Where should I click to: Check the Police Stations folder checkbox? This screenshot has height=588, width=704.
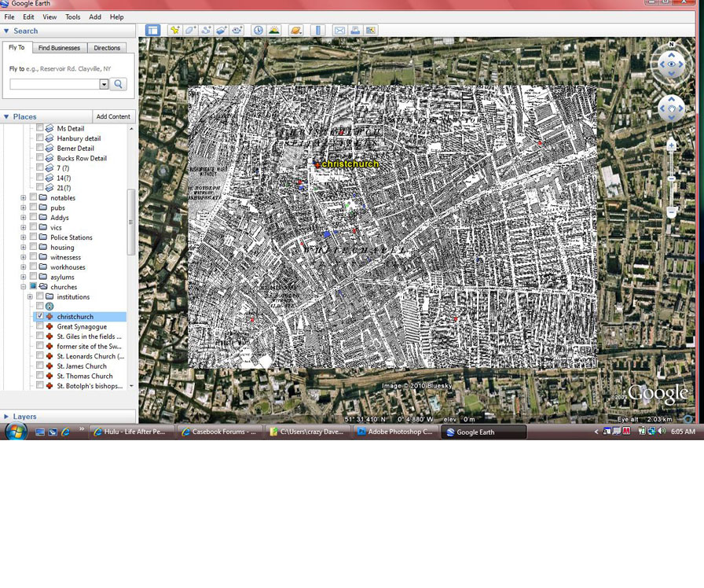pyautogui.click(x=33, y=237)
